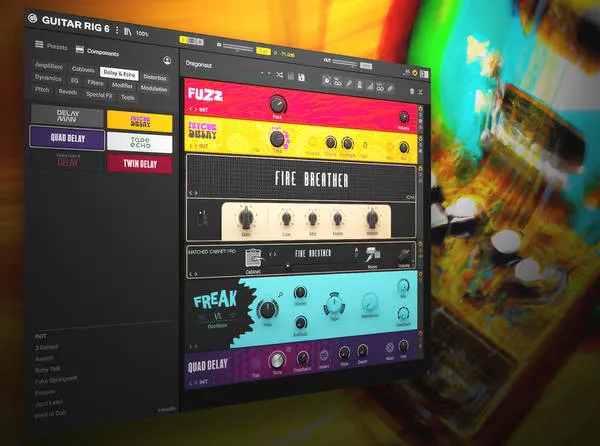The image size is (600, 446).
Task: Open the Fuzz preset selector arrows
Action: tap(190, 108)
